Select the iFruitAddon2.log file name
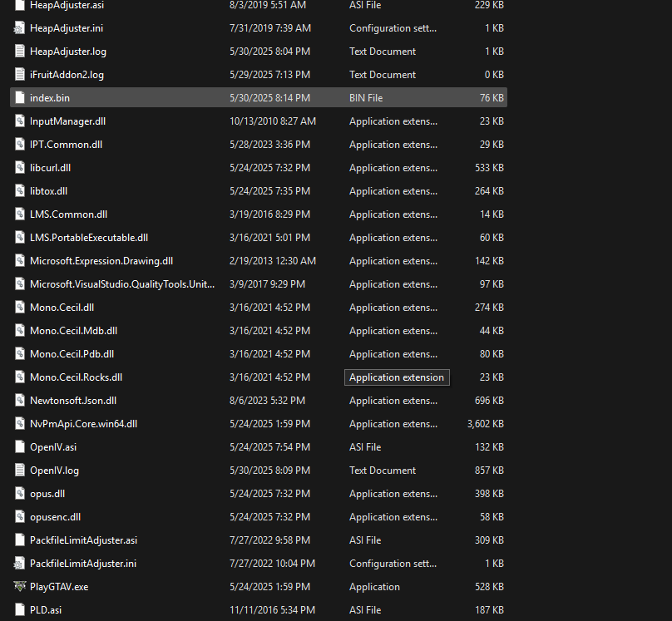This screenshot has height=621, width=672. coord(67,75)
